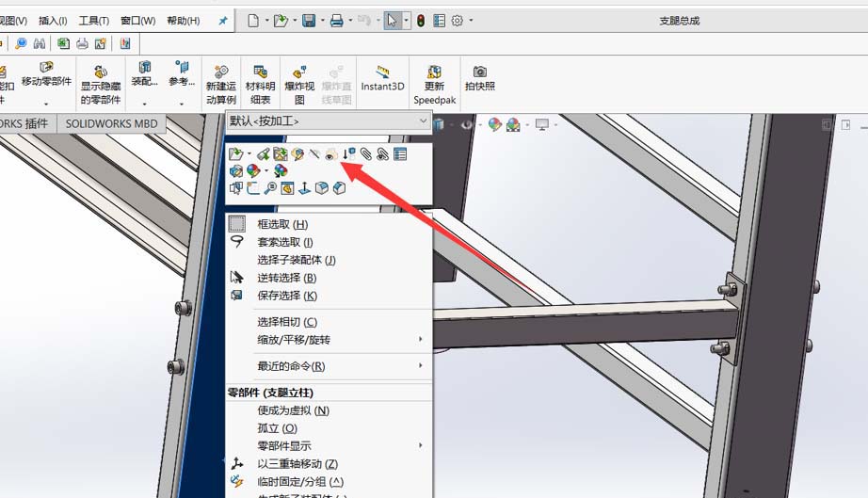Click the Open Part folder icon in context toolbar
Image resolution: width=868 pixels, height=498 pixels.
pos(235,154)
